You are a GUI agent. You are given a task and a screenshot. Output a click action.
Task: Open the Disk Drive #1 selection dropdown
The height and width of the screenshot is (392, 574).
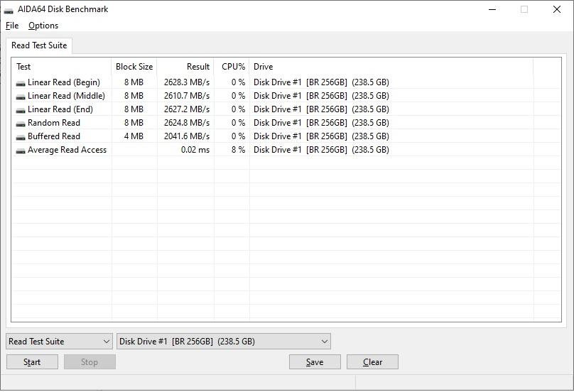coord(223,342)
